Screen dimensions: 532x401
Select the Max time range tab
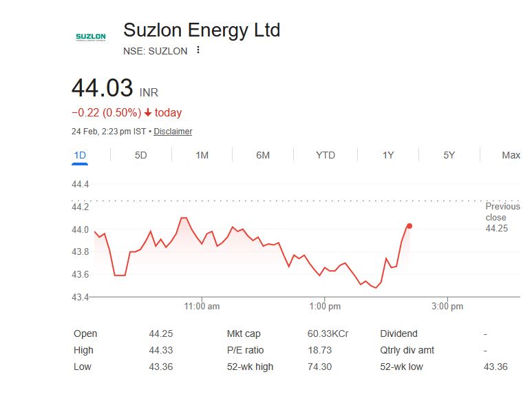[511, 155]
